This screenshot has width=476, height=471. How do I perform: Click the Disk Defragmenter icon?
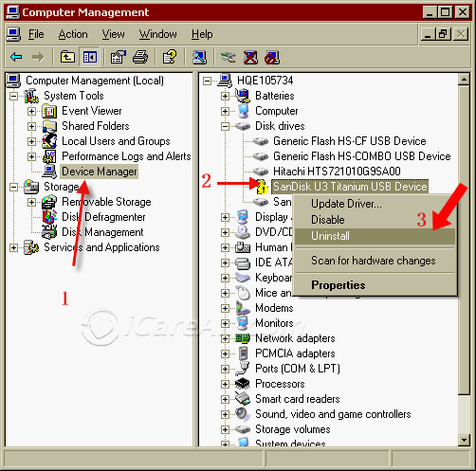(x=49, y=217)
